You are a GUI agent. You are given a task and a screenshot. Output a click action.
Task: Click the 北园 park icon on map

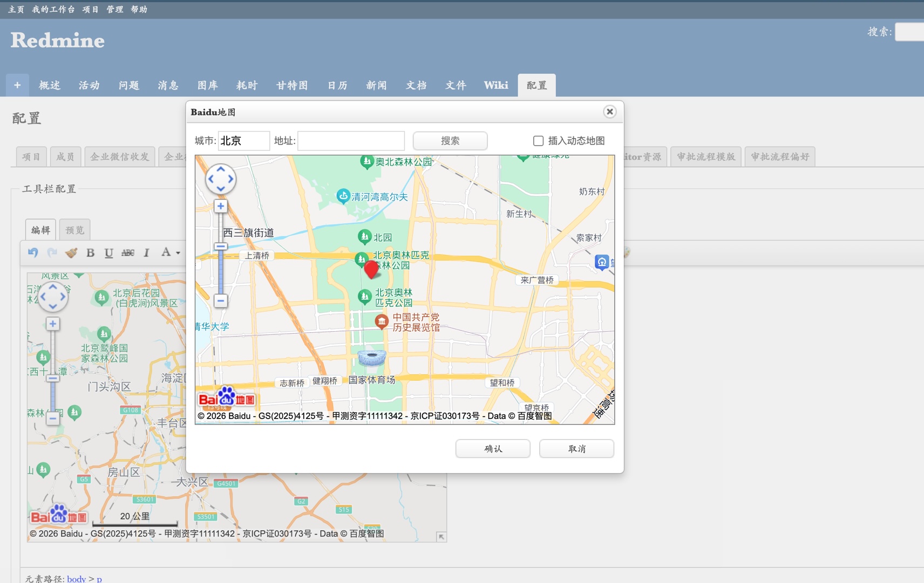pos(365,236)
